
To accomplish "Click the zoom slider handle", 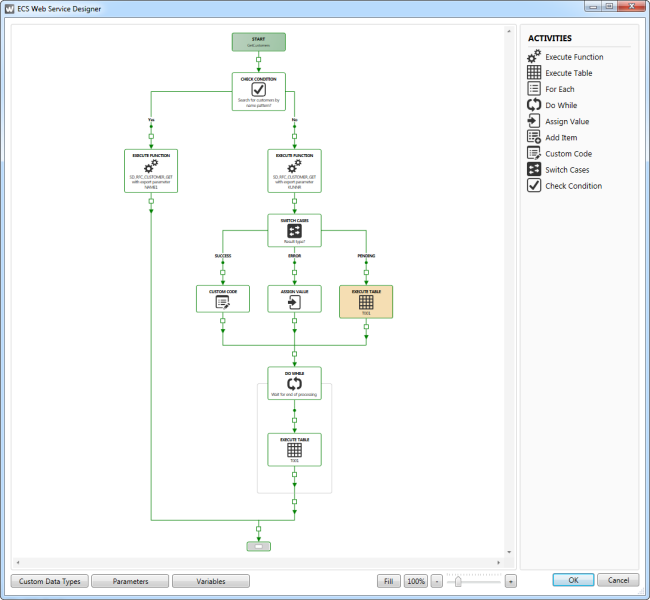I will tap(458, 581).
